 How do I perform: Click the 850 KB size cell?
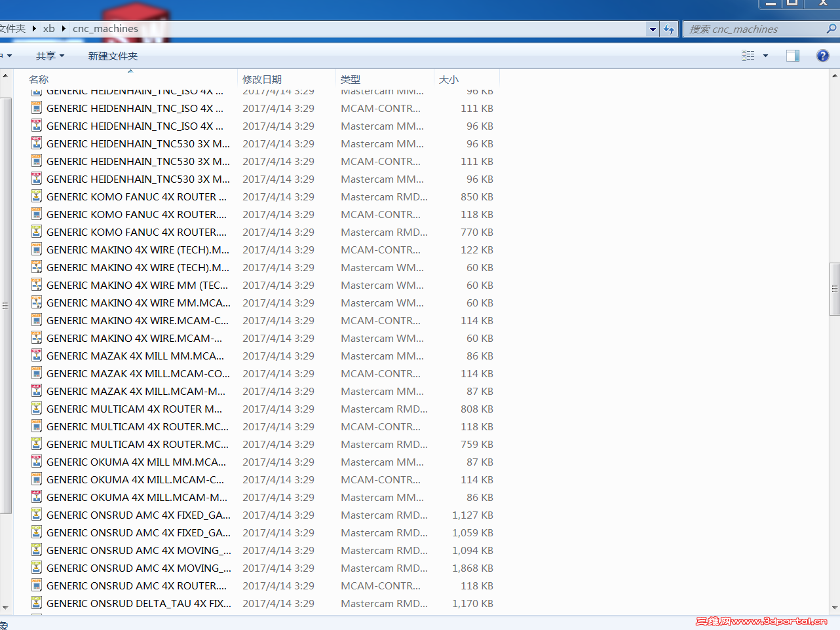(477, 196)
